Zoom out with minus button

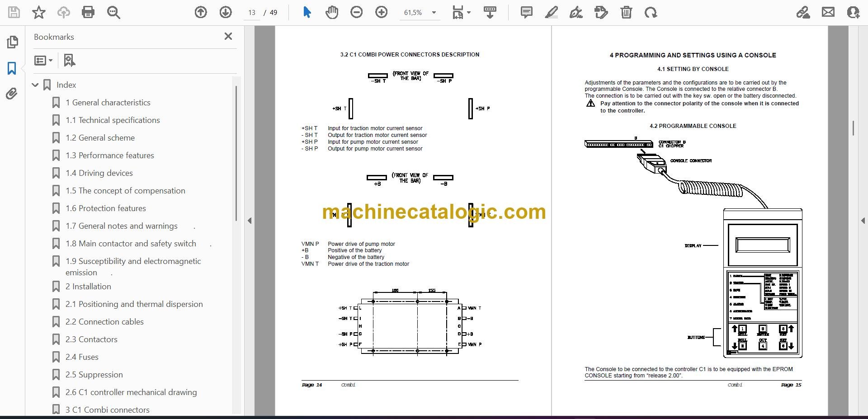pyautogui.click(x=357, y=12)
